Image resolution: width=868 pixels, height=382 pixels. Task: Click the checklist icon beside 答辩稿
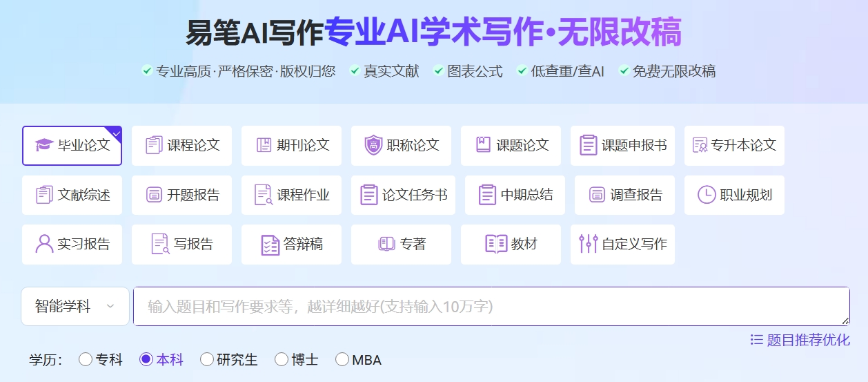click(270, 245)
